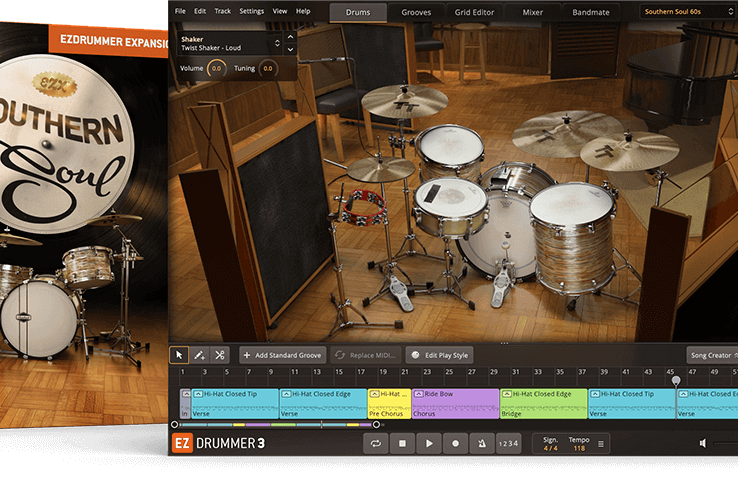Click the large floor tom
Viewport: 738px width, 488px height.
[x=573, y=235]
